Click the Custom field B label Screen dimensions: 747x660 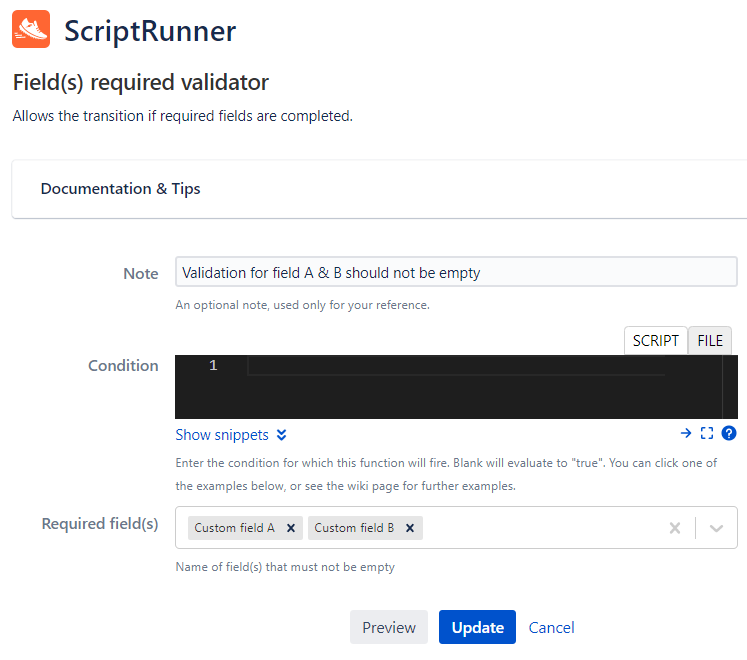coord(354,528)
